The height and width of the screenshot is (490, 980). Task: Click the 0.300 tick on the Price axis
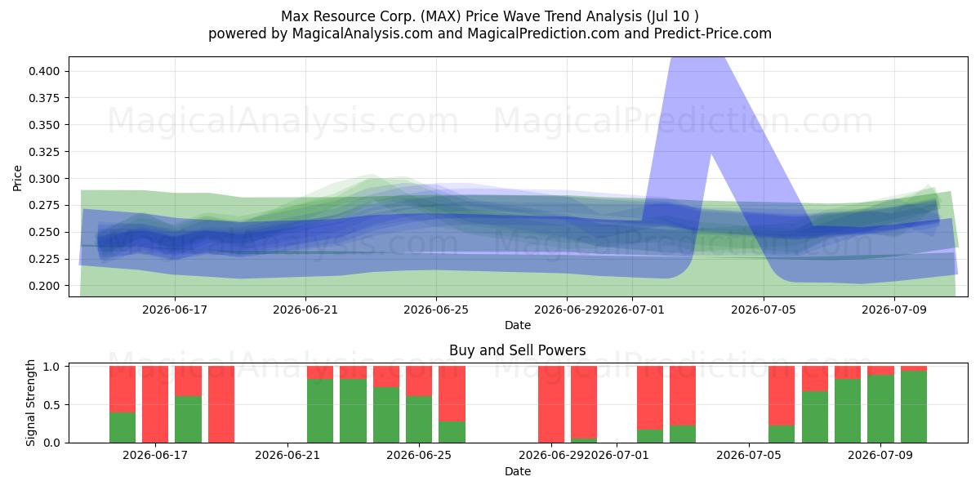tap(46, 179)
